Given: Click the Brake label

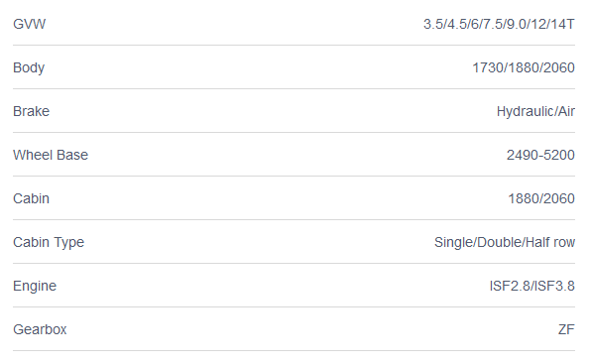Looking at the screenshot, I should click(31, 111).
